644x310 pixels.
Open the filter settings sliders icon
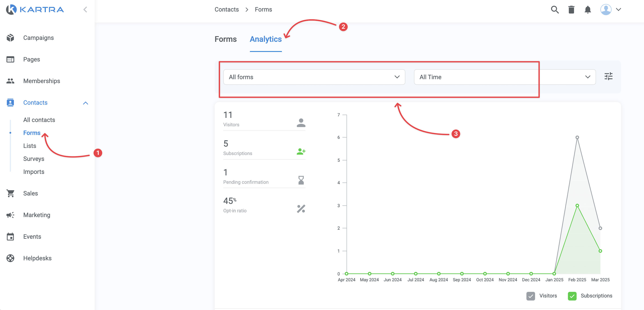(608, 76)
